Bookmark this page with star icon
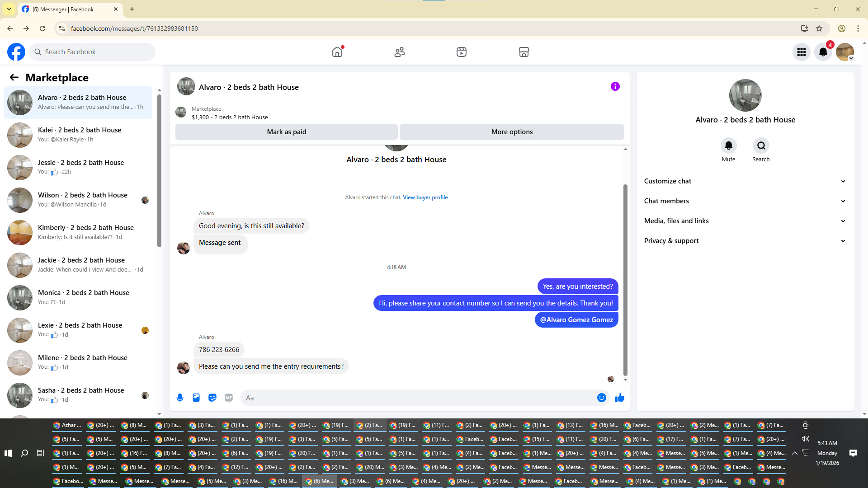 tap(819, 28)
